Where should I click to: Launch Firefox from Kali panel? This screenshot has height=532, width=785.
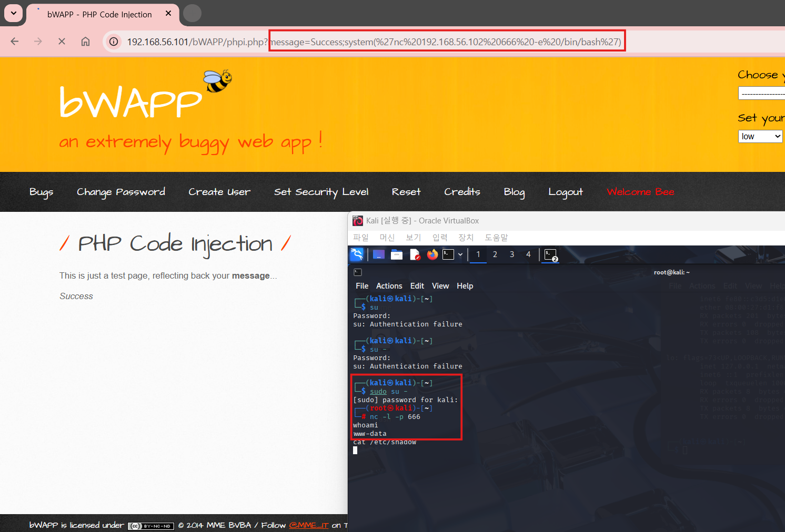432,254
